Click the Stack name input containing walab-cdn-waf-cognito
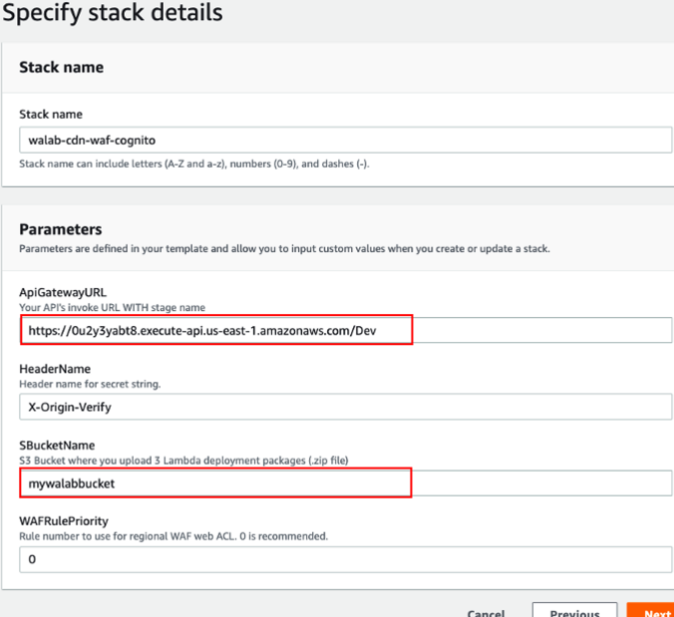The height and width of the screenshot is (617, 674). [345, 140]
